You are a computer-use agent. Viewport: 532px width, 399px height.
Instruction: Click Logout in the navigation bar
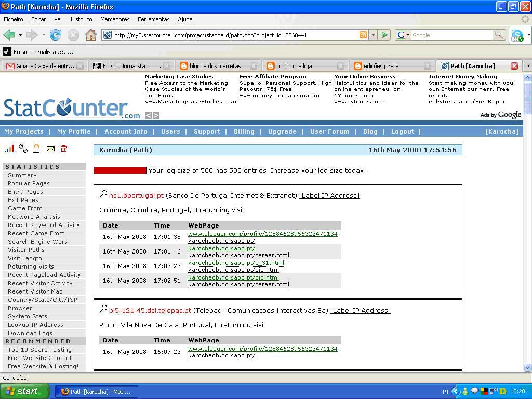pos(403,131)
